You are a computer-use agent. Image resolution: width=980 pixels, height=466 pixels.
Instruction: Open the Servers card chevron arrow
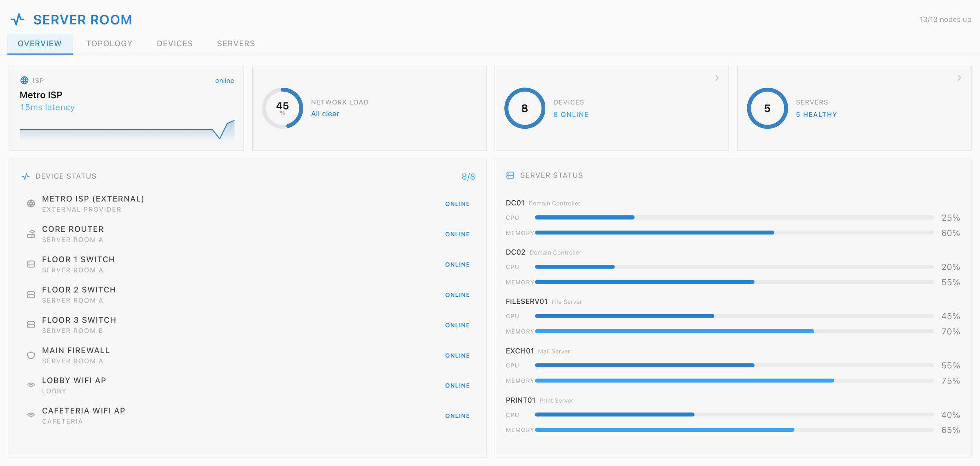click(x=960, y=78)
